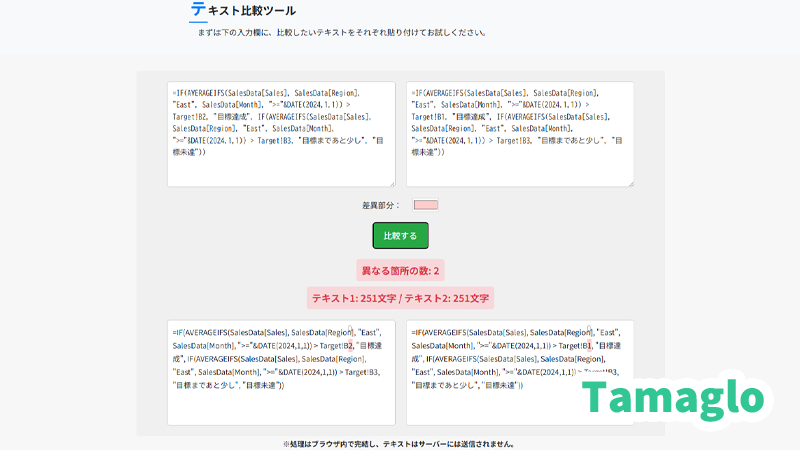The image size is (800, 450).
Task: Grab the left textarea resize handle
Action: pos(391,182)
